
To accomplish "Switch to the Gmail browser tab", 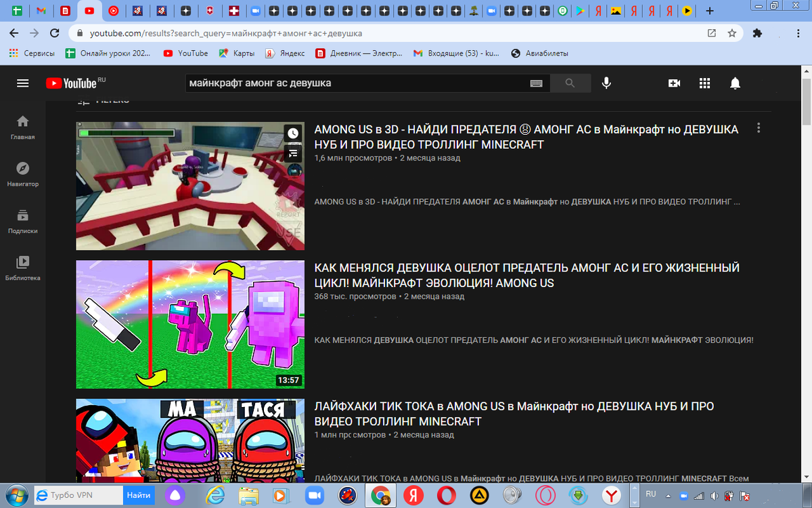I will pos(41,11).
